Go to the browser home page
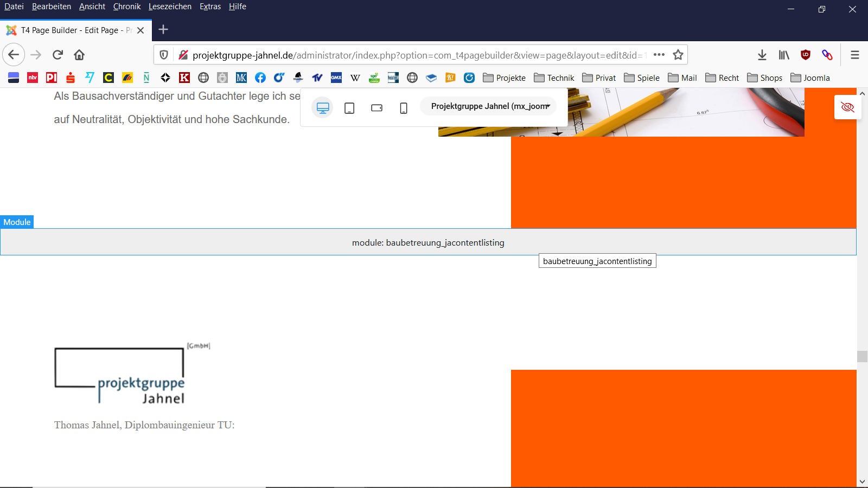868x488 pixels. 79,55
